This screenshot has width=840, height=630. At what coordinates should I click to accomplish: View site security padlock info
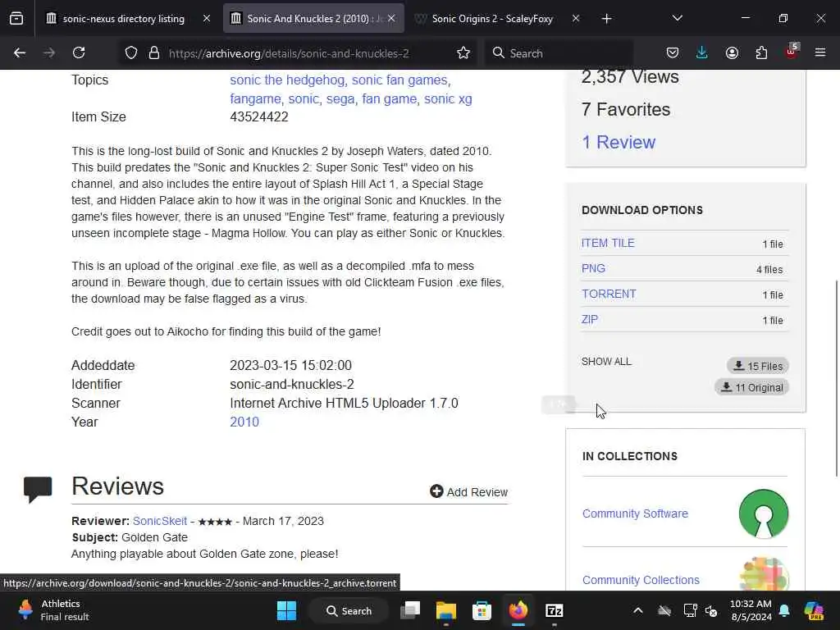tap(154, 53)
